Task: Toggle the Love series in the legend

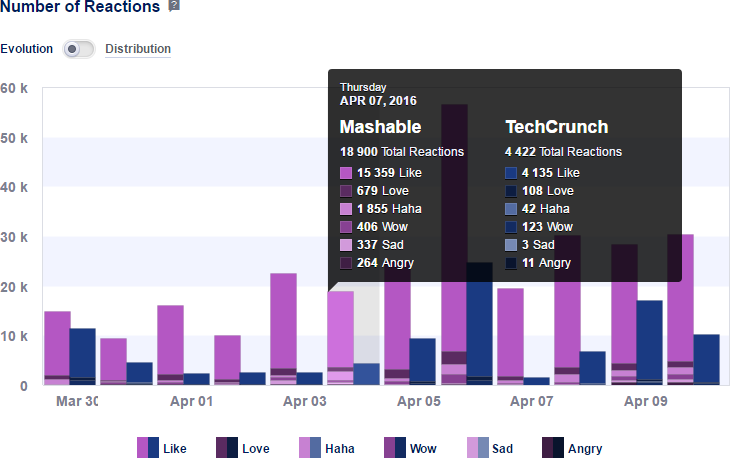Action: (x=243, y=448)
